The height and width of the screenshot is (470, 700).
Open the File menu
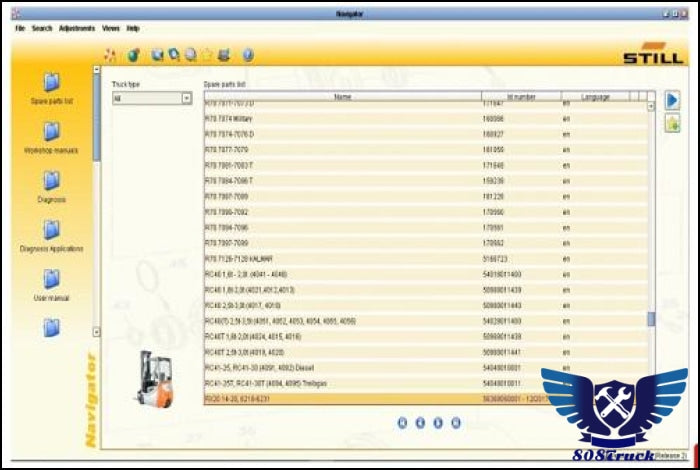point(19,28)
